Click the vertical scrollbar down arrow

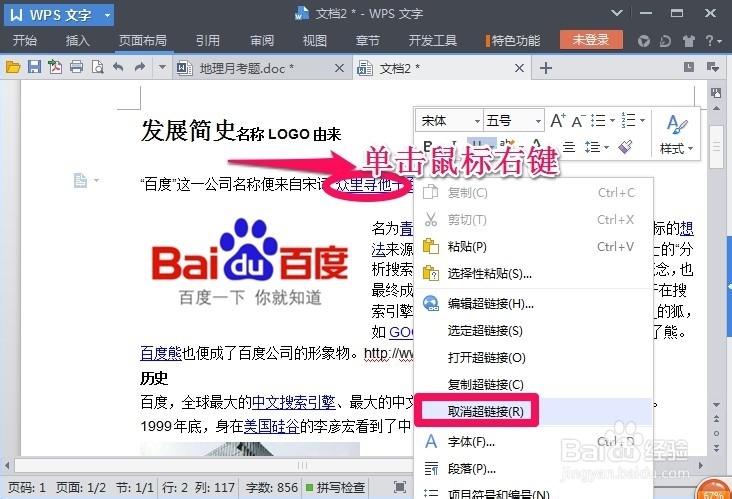pyautogui.click(x=717, y=404)
